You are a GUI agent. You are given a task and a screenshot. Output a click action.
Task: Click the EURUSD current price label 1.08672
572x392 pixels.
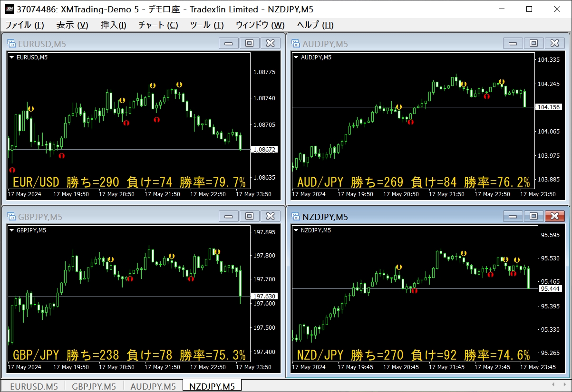pos(264,149)
